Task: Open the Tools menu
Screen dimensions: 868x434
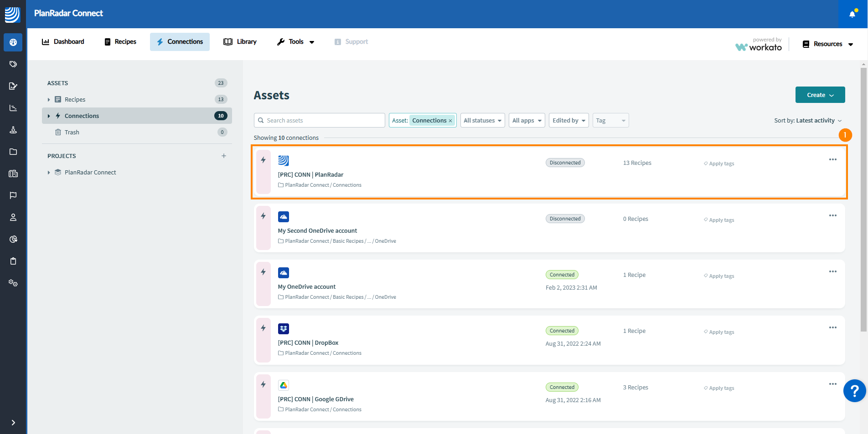Action: pos(296,41)
